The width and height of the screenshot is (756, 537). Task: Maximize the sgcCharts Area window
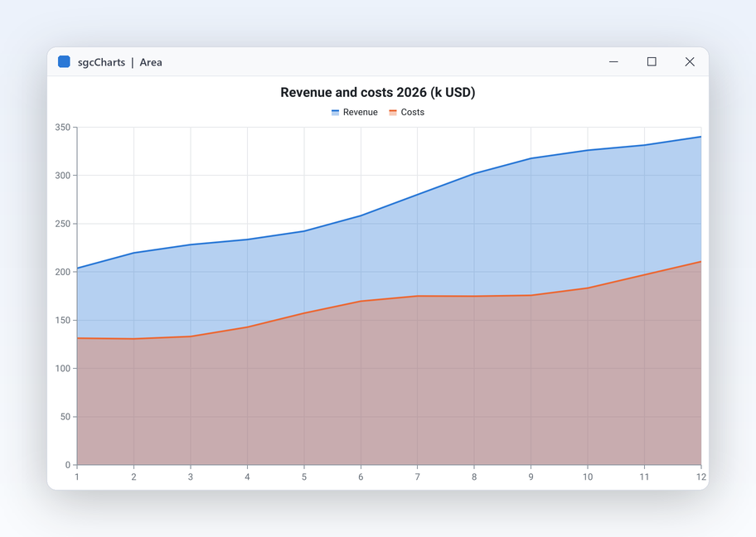[652, 61]
